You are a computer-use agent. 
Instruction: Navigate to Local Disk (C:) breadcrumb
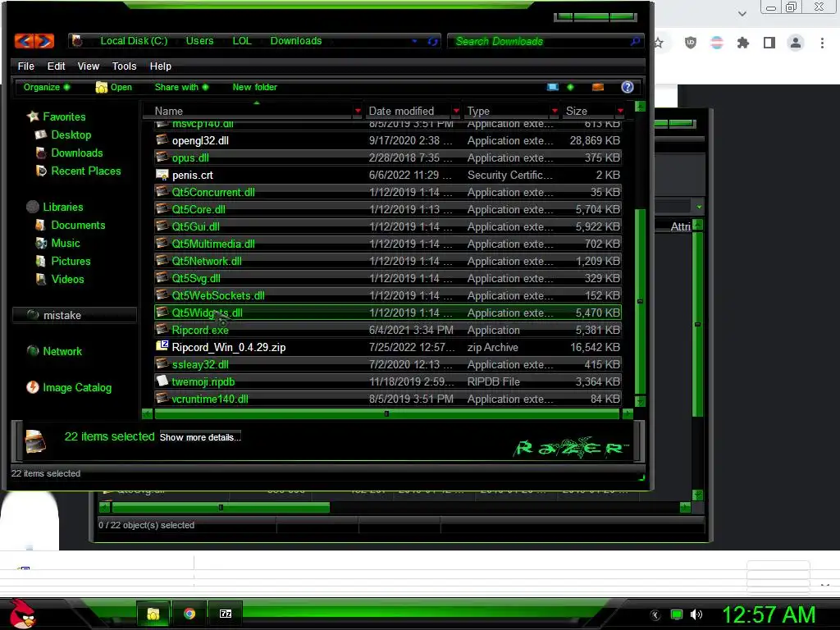(134, 41)
